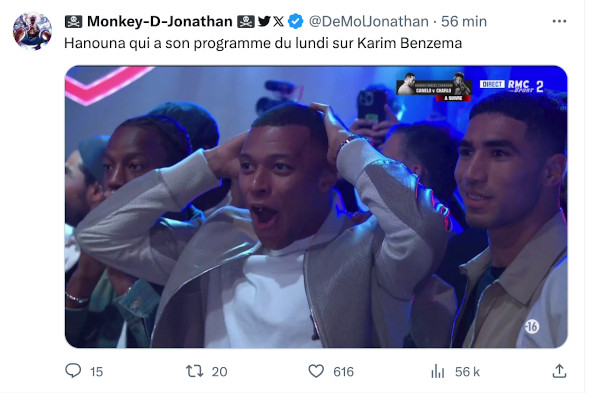Click the X logo emoji beside the name
Screen dimensions: 600x393
pos(279,21)
